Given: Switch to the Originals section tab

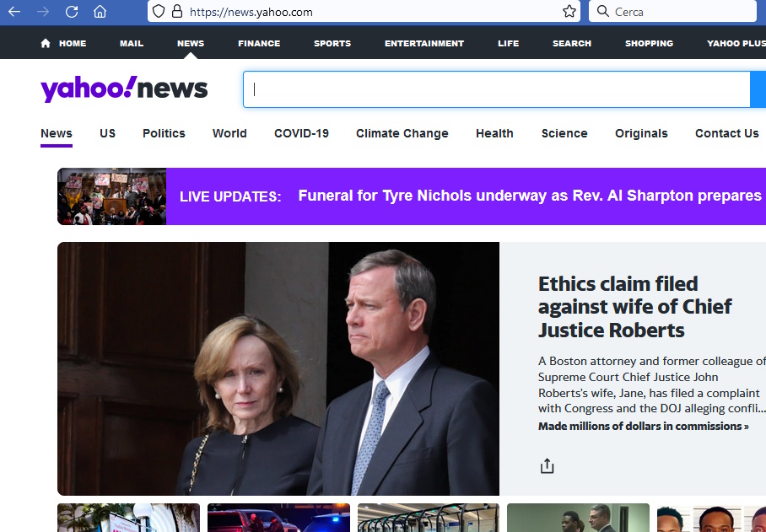Looking at the screenshot, I should (x=641, y=133).
